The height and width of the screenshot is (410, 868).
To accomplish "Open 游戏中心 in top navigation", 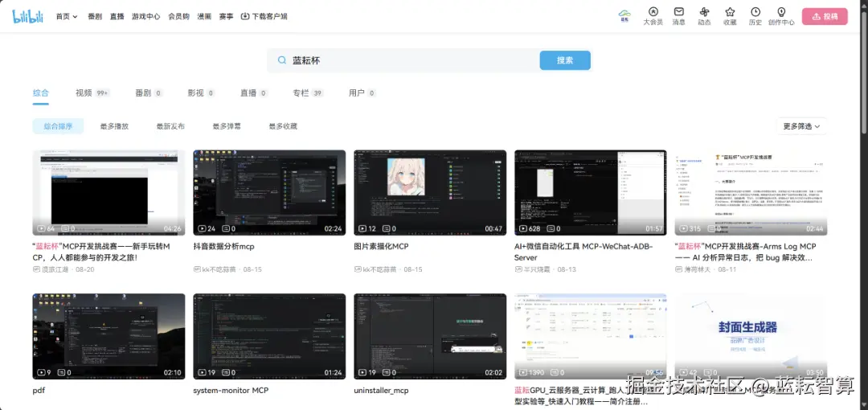I will (x=145, y=17).
